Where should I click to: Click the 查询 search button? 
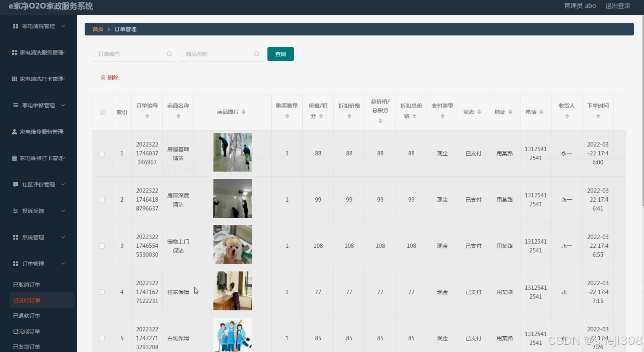280,54
